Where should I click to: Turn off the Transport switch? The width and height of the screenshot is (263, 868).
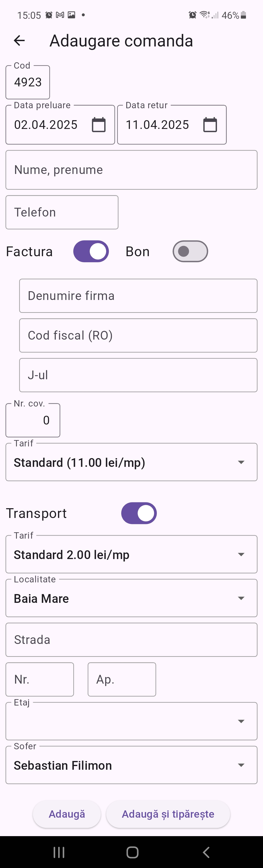tap(139, 513)
